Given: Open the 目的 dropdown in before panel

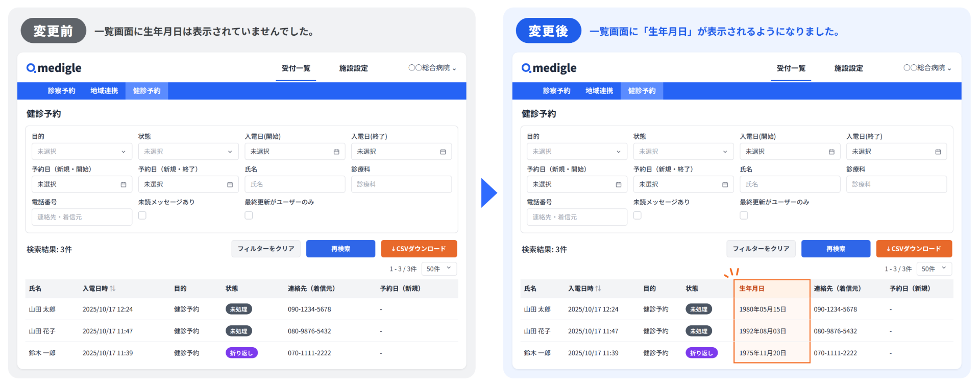Looking at the screenshot, I should tap(82, 152).
